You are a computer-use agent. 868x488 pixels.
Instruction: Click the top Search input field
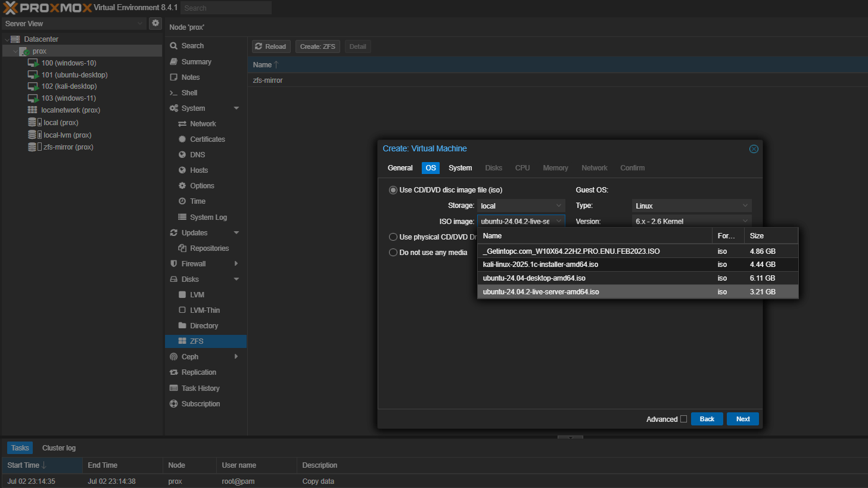(225, 8)
